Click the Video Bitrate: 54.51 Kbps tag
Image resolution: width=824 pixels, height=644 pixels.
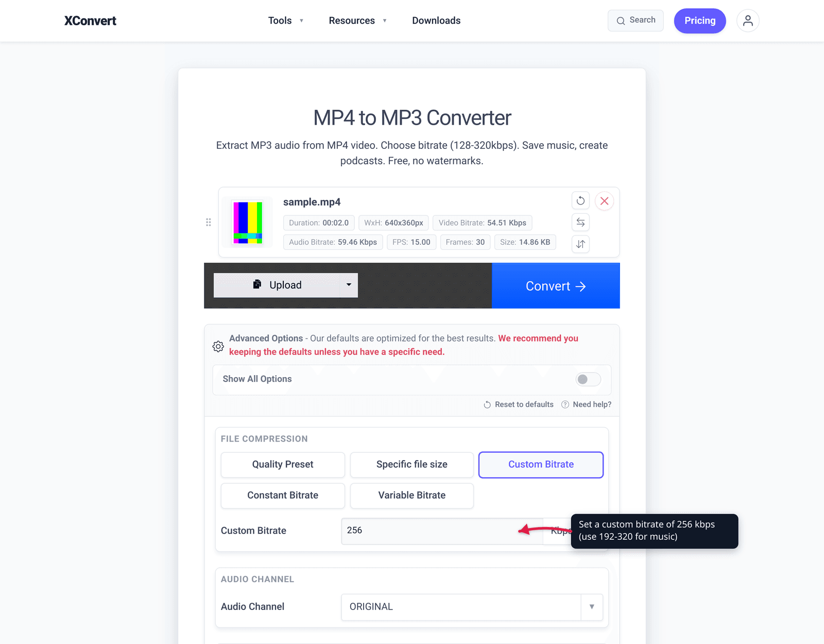click(483, 223)
